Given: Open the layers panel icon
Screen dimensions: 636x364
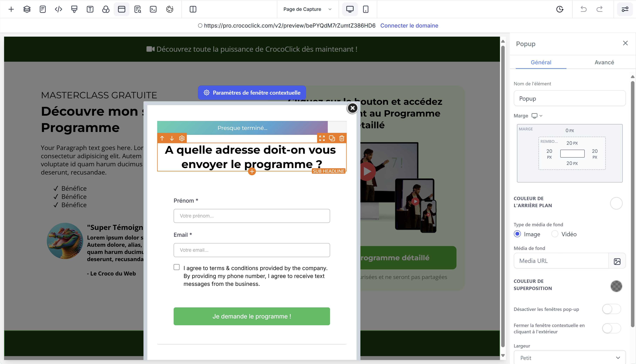Looking at the screenshot, I should [27, 9].
